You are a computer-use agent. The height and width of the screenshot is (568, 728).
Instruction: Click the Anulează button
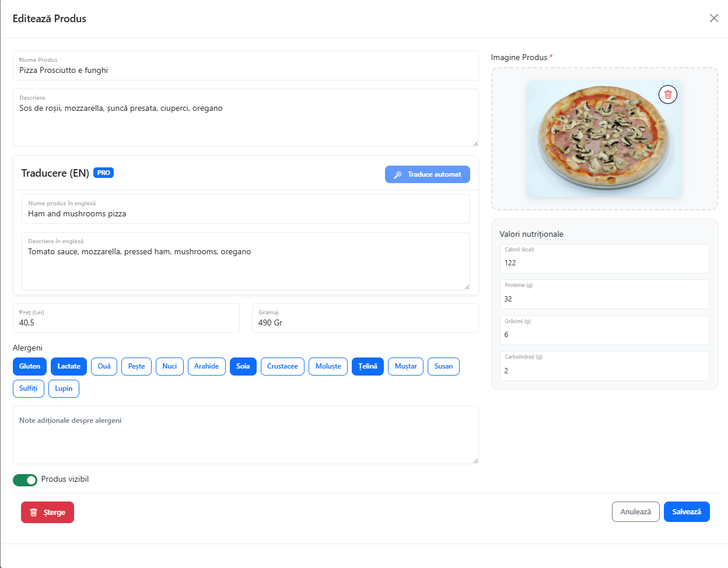(635, 511)
